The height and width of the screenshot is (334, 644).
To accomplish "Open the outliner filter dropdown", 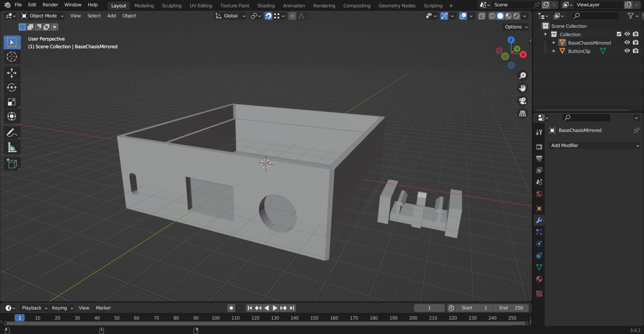I will pyautogui.click(x=633, y=16).
